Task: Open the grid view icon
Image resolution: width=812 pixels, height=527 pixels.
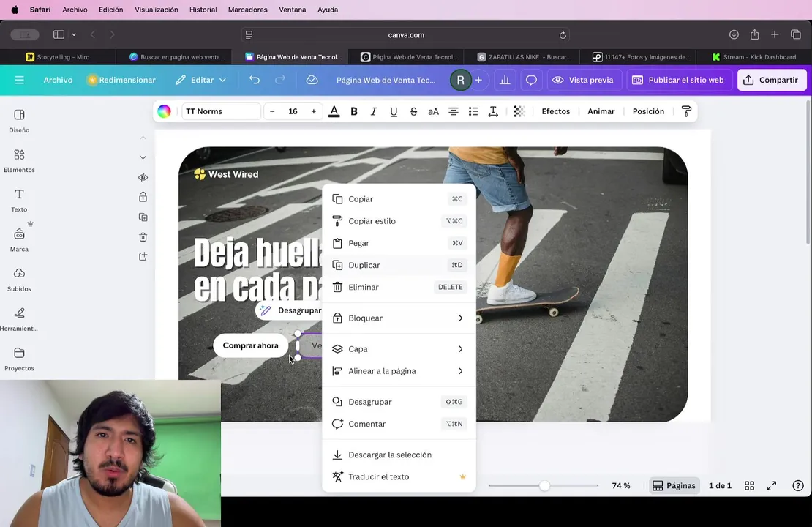Action: [749, 485]
